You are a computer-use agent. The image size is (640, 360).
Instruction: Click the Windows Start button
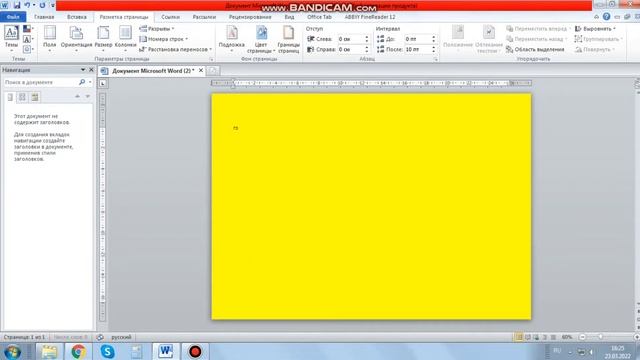coord(13,351)
